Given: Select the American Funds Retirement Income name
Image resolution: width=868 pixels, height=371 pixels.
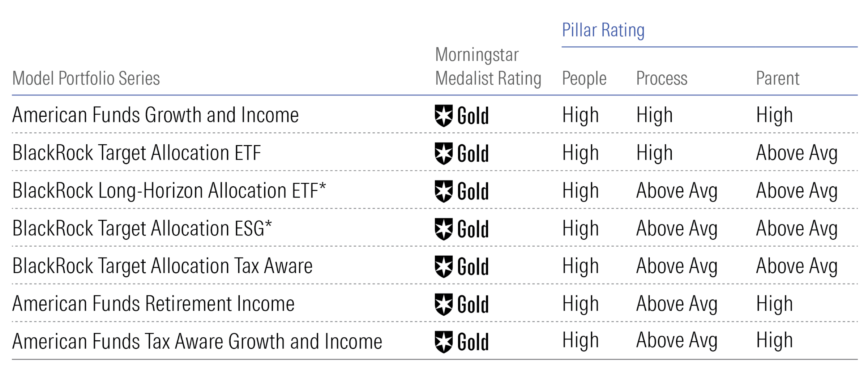Looking at the screenshot, I should click(153, 304).
